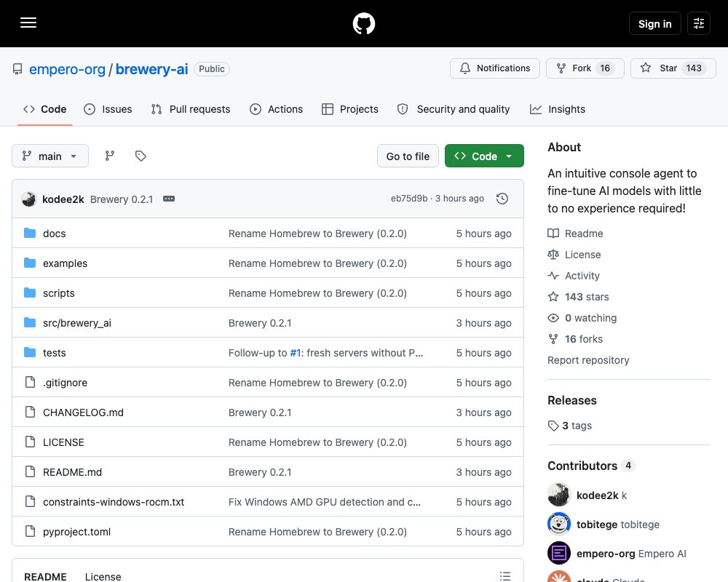Open commit hash eb75d9b
The width and height of the screenshot is (728, 582).
tap(409, 198)
